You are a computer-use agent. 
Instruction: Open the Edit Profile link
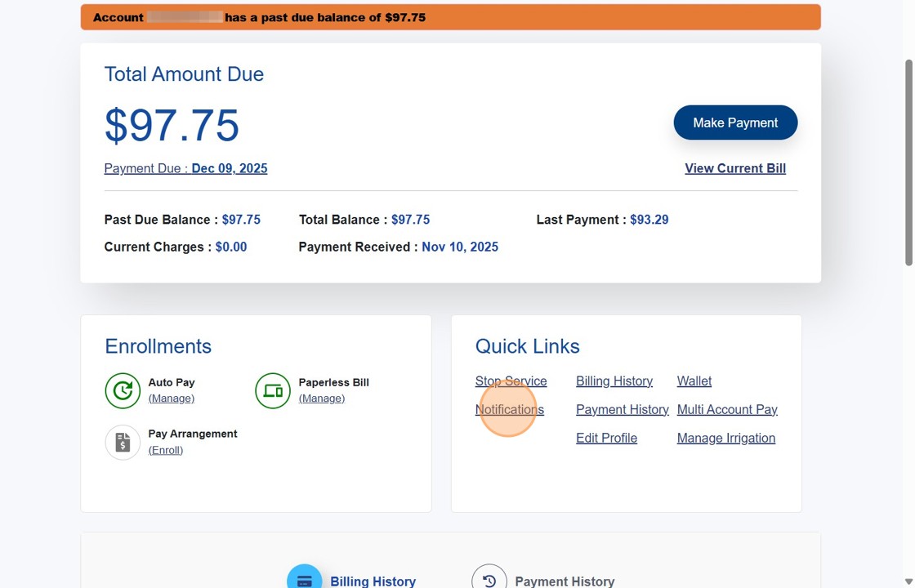[x=606, y=439]
